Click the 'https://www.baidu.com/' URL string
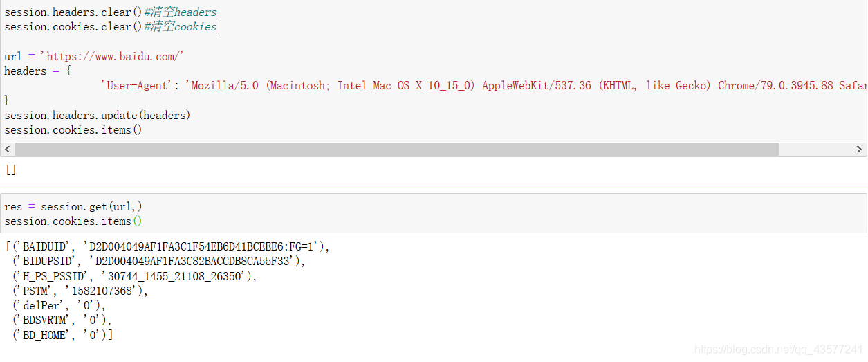The height and width of the screenshot is (362, 868). click(112, 57)
